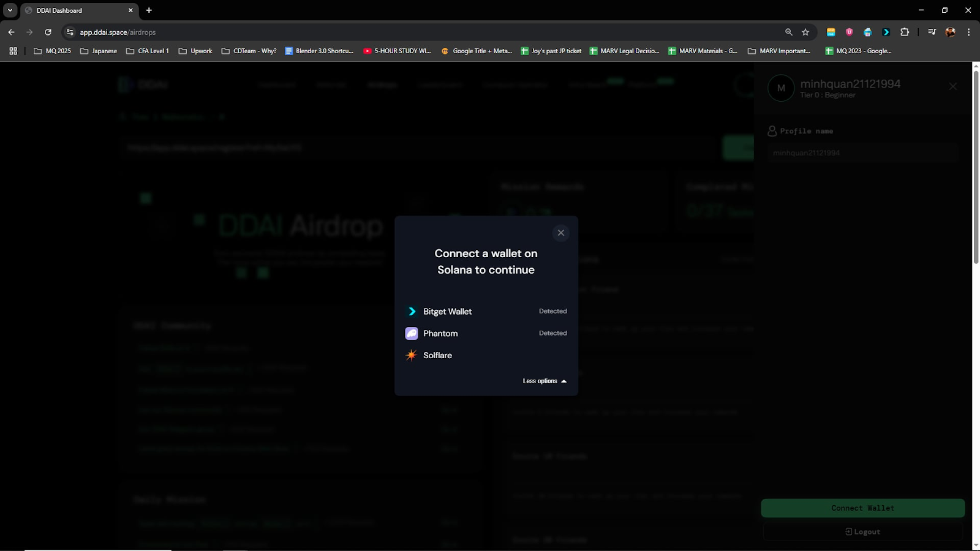Open the pink shield extension icon
980x551 pixels.
pos(849,32)
